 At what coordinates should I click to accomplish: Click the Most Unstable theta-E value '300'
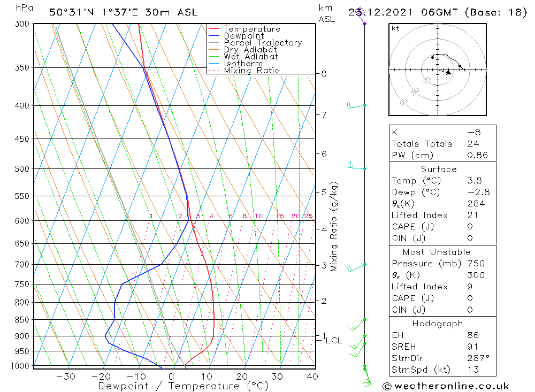click(476, 275)
